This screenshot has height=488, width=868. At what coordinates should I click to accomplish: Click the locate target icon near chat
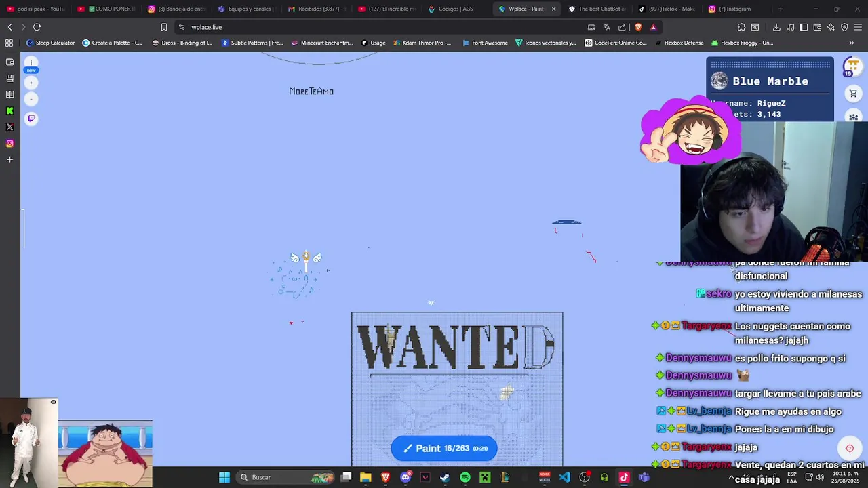click(849, 448)
